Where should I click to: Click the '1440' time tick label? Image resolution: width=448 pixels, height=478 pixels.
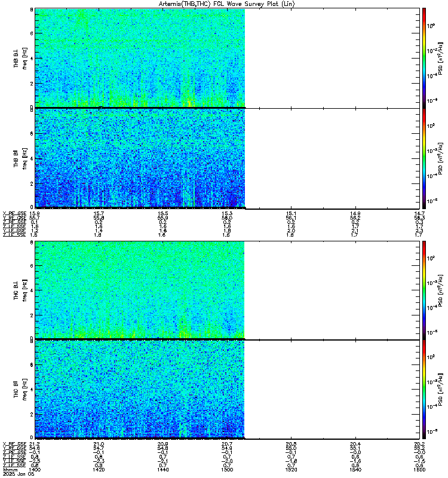click(162, 470)
